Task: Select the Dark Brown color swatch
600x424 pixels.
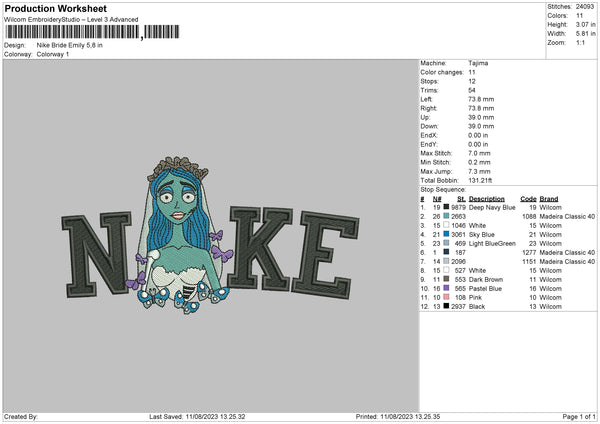Action: [x=446, y=279]
